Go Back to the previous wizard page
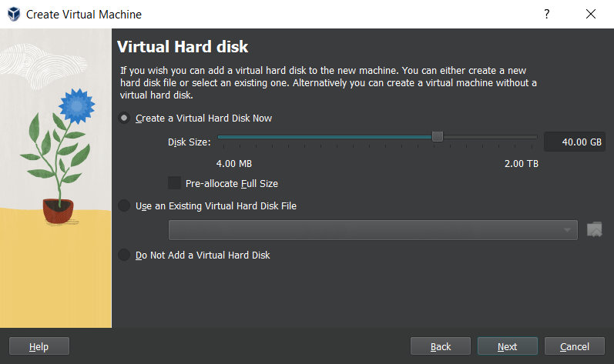 (x=441, y=346)
